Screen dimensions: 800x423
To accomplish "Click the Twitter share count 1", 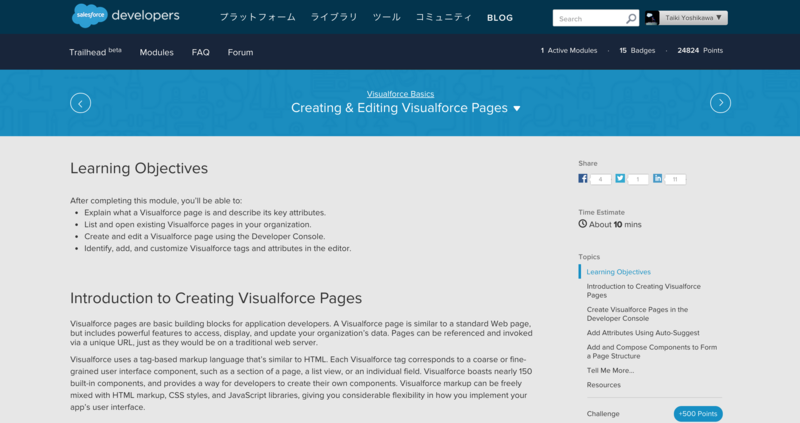I will (638, 179).
